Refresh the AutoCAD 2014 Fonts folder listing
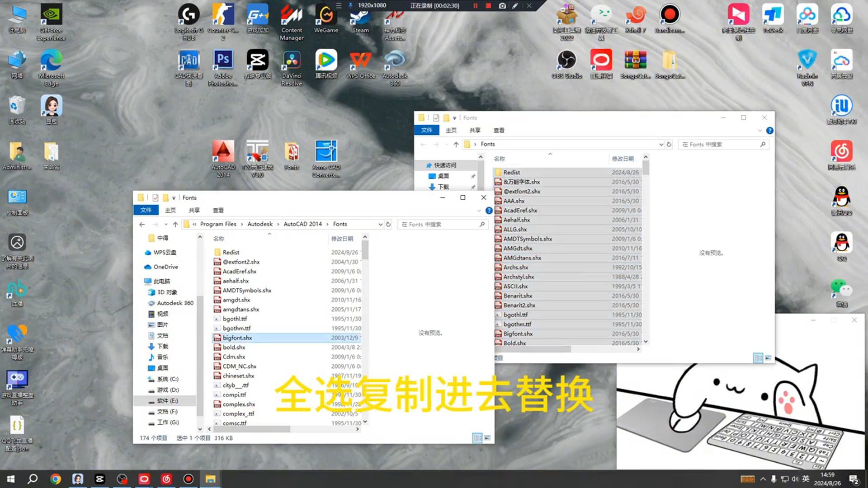 (388, 224)
